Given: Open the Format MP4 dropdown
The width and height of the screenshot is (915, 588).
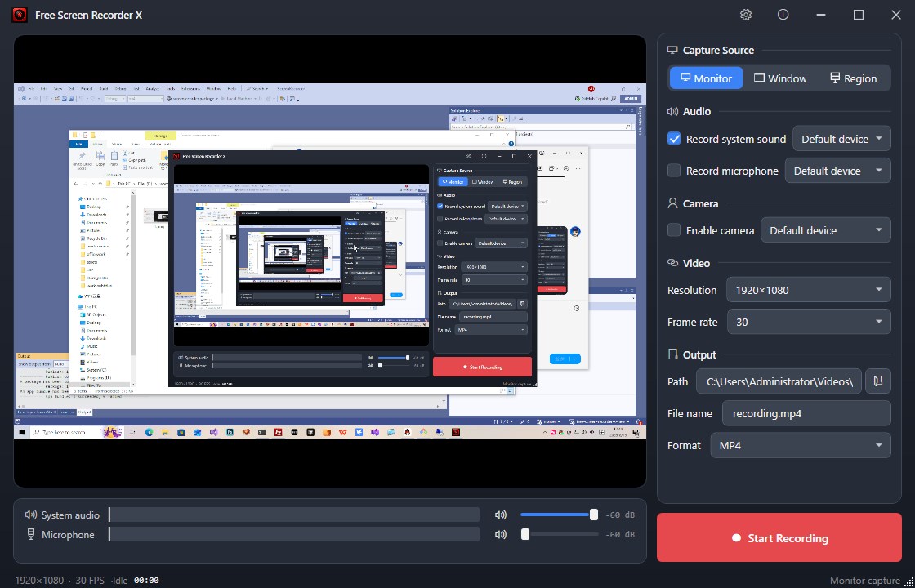Looking at the screenshot, I should click(x=801, y=446).
